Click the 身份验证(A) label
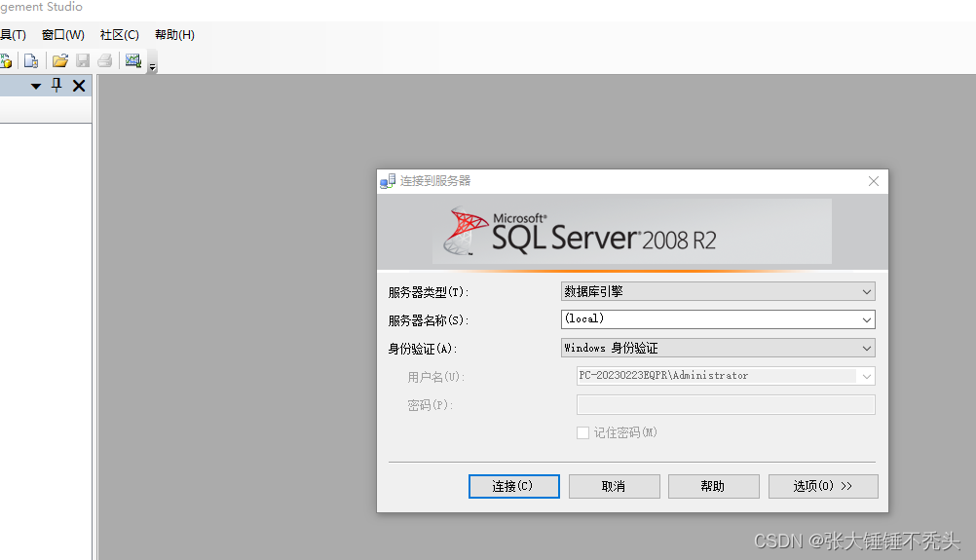The image size is (976, 560). pyautogui.click(x=423, y=349)
